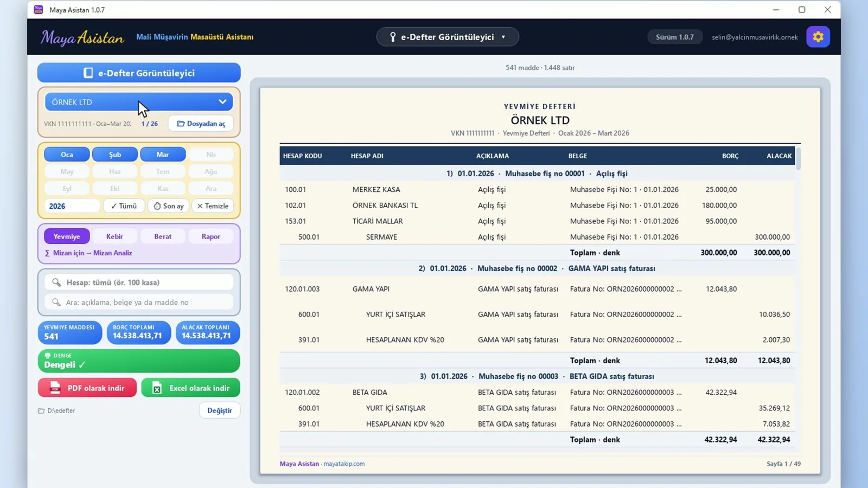Switch to the Yevmiye tab
The height and width of the screenshot is (488, 868).
click(67, 236)
